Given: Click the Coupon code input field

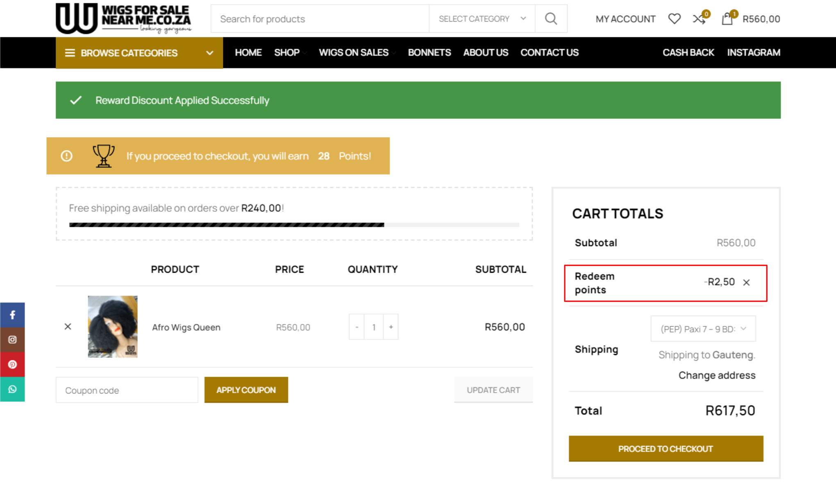Looking at the screenshot, I should coord(127,390).
